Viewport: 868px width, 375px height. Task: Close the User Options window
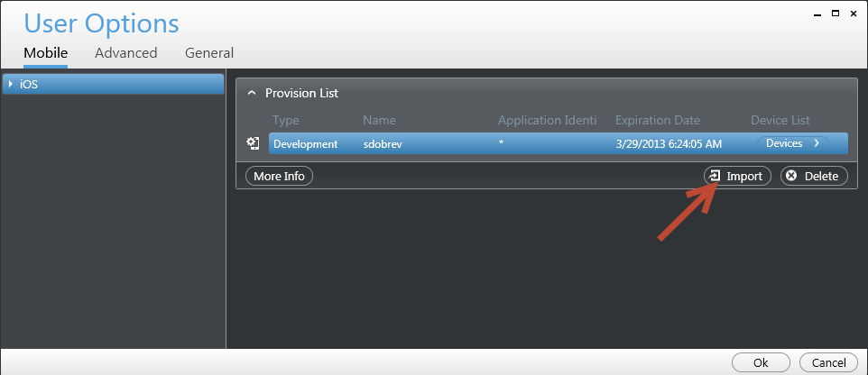tap(851, 14)
